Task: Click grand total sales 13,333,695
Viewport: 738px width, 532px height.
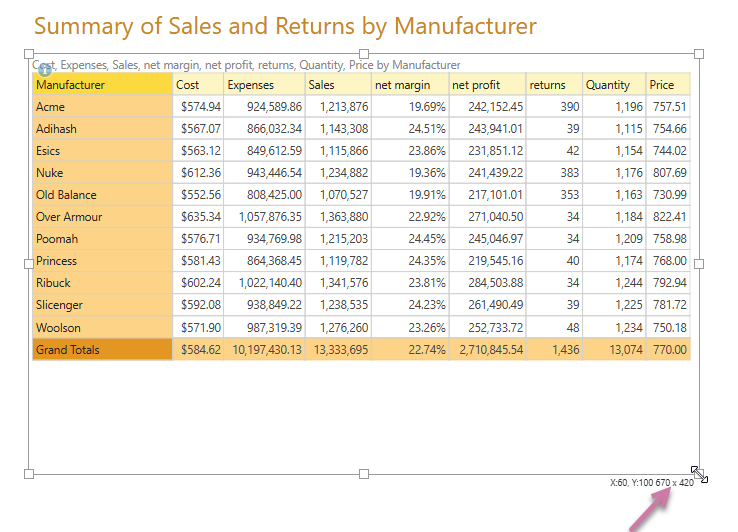Action: pos(341,350)
